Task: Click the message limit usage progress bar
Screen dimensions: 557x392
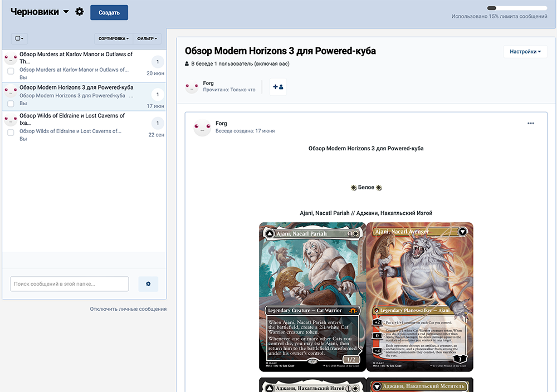Action: 516,8
